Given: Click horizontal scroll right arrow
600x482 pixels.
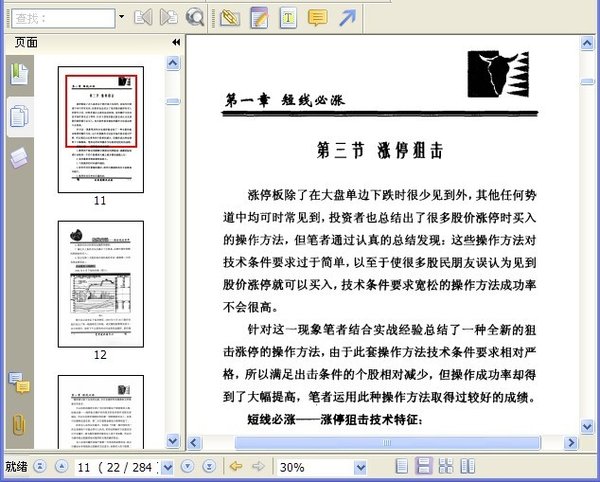Looking at the screenshot, I should click(x=571, y=443).
